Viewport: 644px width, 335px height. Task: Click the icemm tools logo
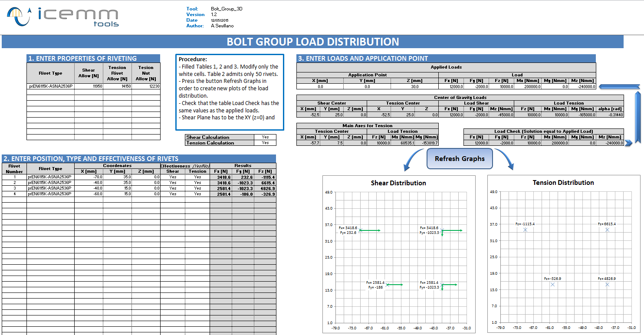click(63, 17)
